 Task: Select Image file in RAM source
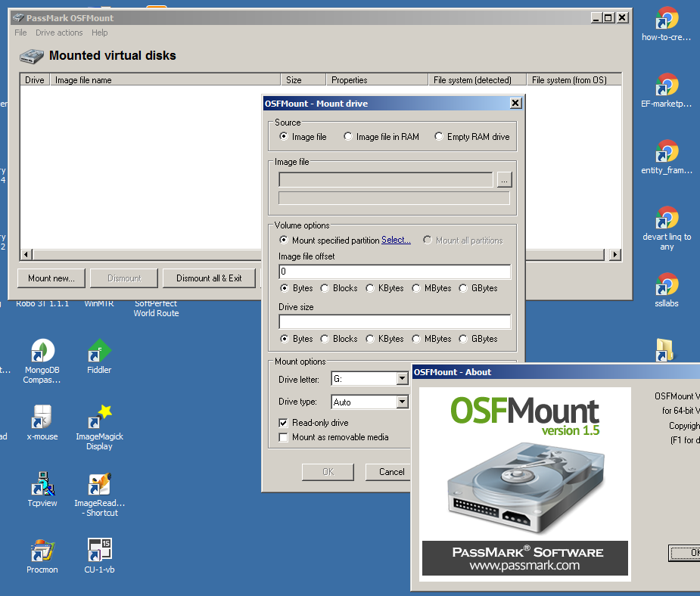click(x=347, y=136)
